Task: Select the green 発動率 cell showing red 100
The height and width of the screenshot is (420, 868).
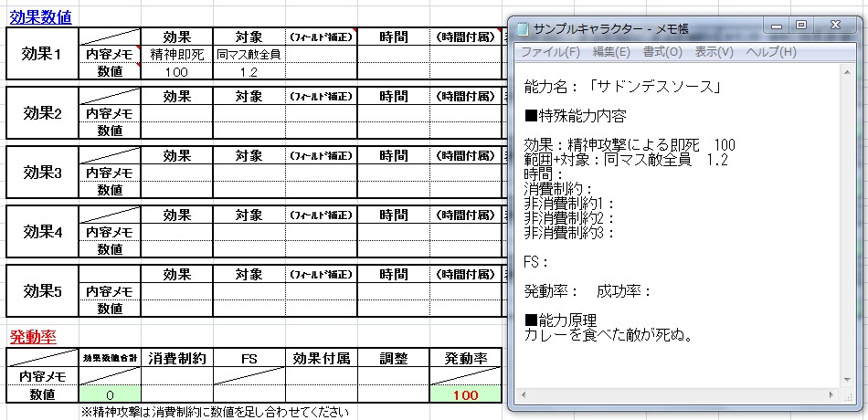Action: (x=466, y=395)
